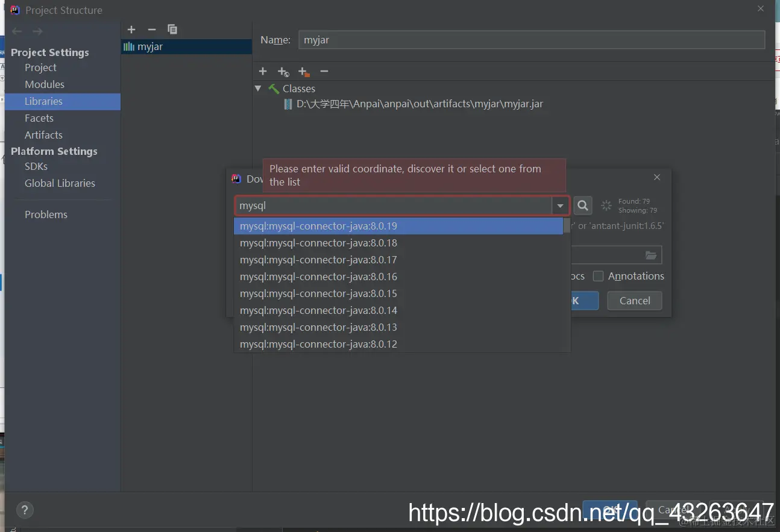Click the mysql-connector-java:8.0.13 entry
Image resolution: width=780 pixels, height=532 pixels.
[398, 327]
